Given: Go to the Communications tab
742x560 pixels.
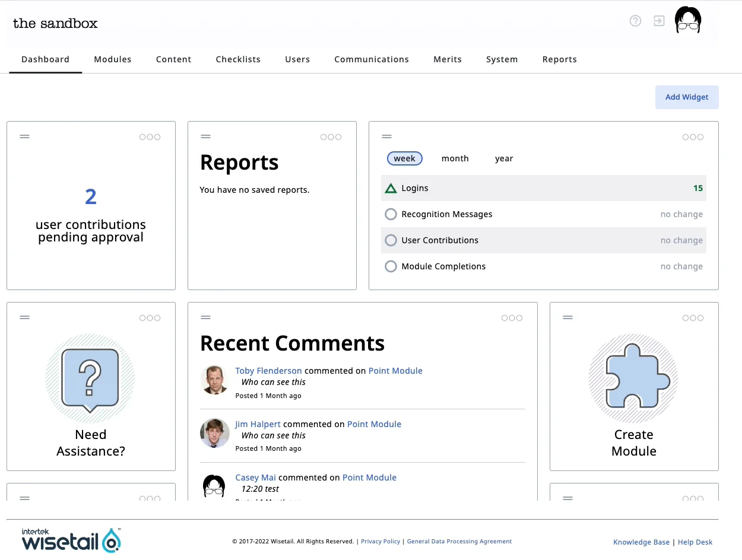Looking at the screenshot, I should [x=372, y=59].
